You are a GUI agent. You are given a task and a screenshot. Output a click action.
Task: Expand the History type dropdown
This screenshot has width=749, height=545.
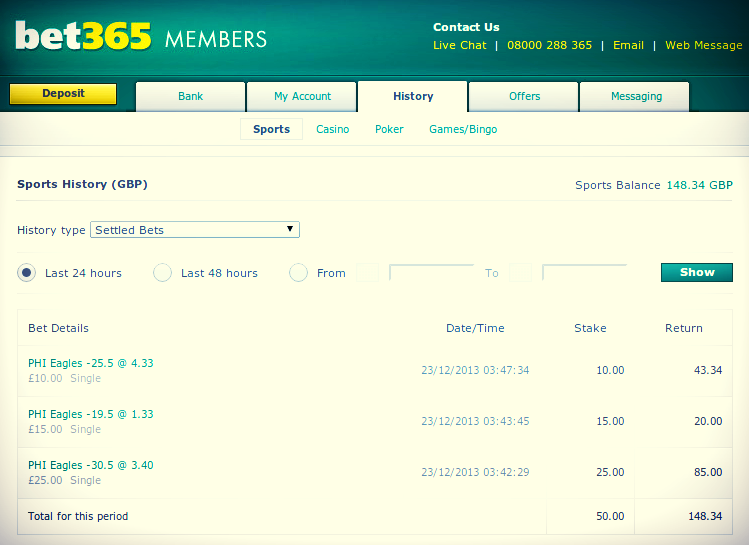(195, 230)
